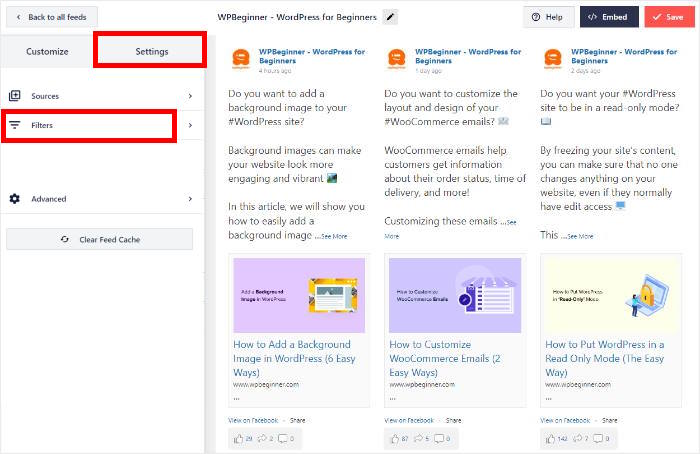Click Share under Background Image post
The width and height of the screenshot is (700, 454).
click(x=298, y=421)
